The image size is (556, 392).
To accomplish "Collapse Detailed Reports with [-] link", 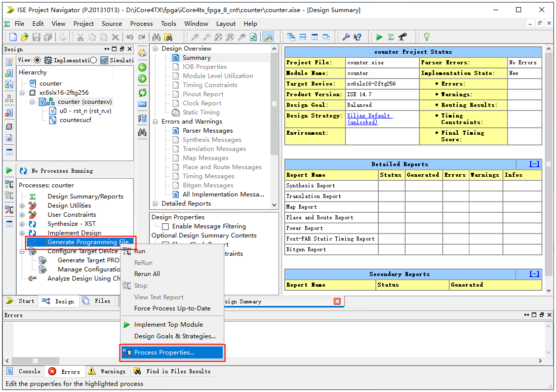I will (x=534, y=164).
